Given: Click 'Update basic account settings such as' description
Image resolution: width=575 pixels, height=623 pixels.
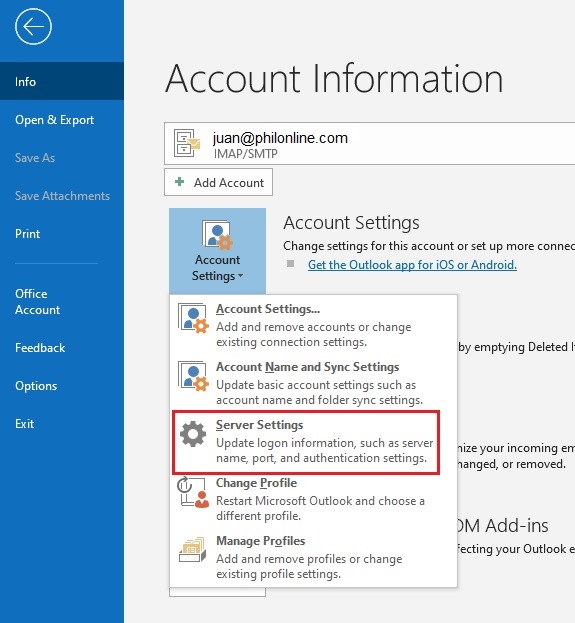Looking at the screenshot, I should 316,385.
